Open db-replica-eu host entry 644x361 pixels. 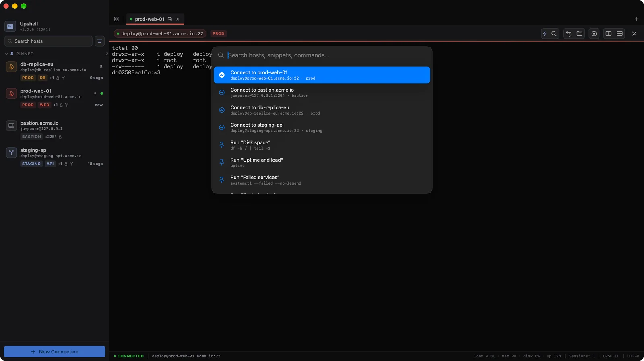pos(54,71)
